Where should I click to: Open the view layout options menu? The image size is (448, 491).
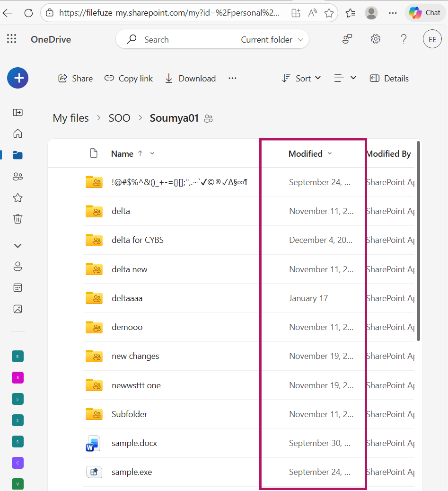click(x=345, y=78)
